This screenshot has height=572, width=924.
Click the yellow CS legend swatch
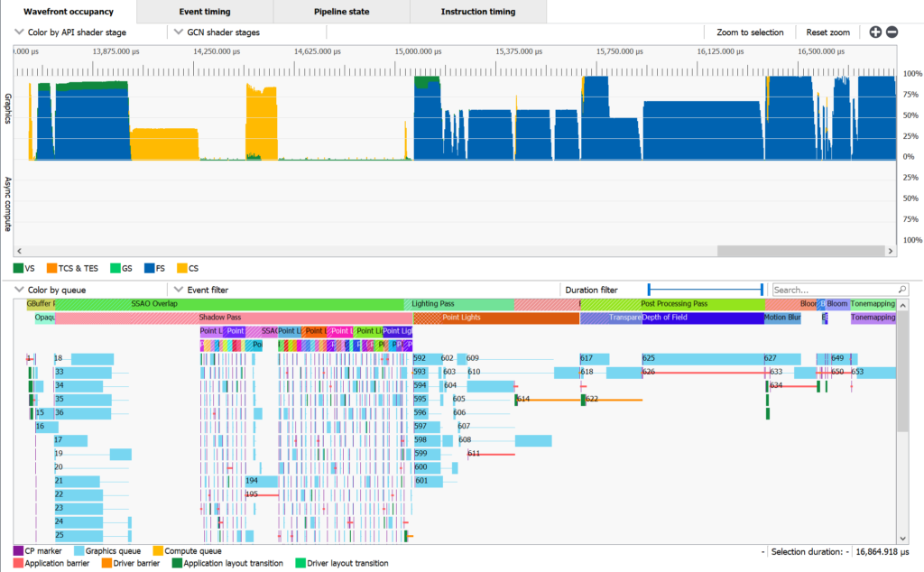[182, 268]
